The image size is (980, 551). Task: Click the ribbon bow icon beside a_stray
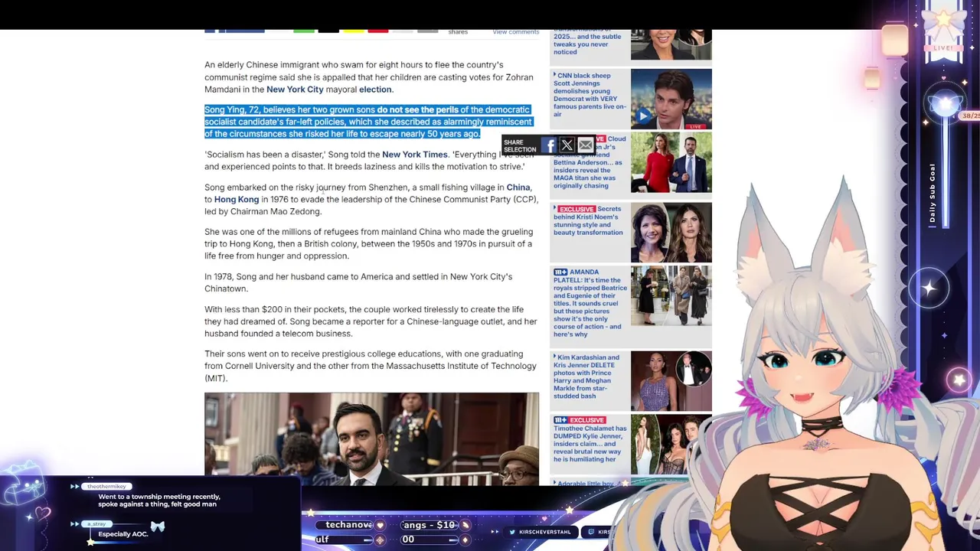point(157,527)
